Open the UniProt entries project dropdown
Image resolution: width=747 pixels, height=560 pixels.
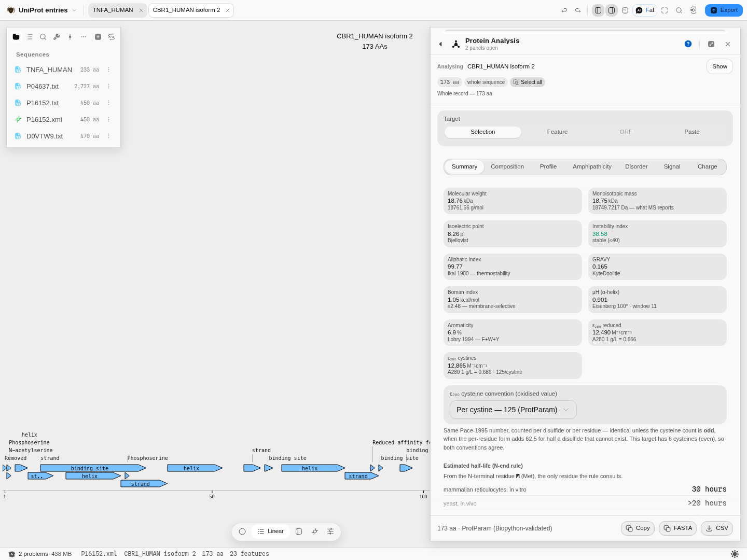click(41, 10)
